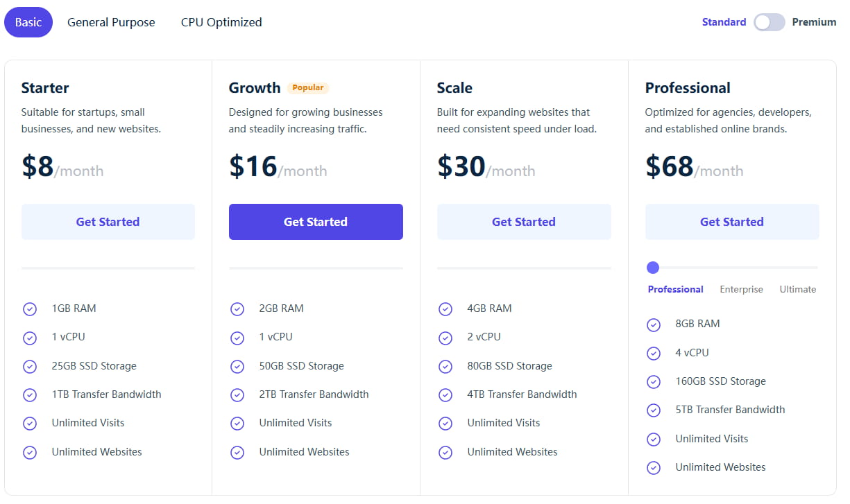Open the CPU Optimized tab
Image resolution: width=850 pixels, height=504 pixels.
pos(221,22)
